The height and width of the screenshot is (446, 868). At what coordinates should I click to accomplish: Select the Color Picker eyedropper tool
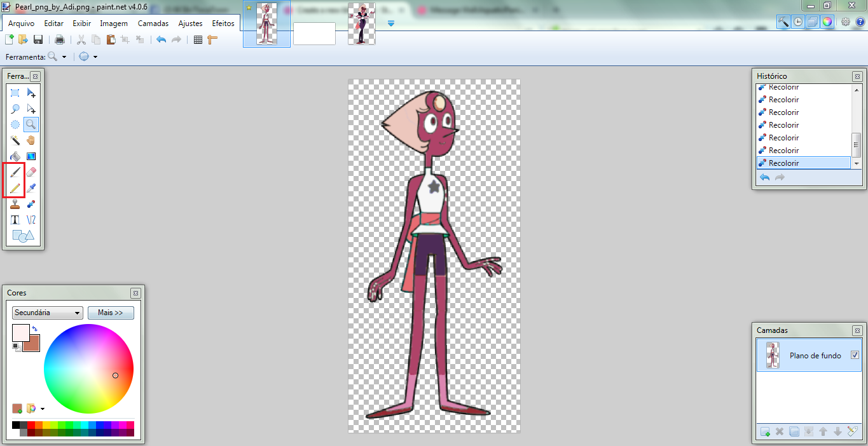point(31,188)
